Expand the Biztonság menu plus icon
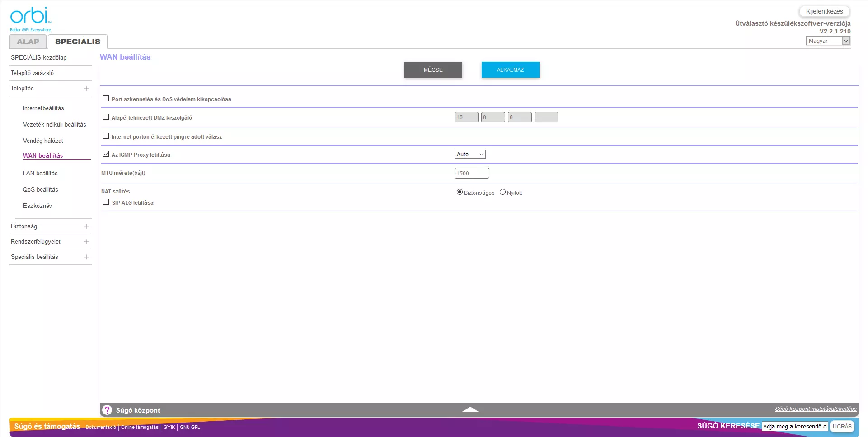The height and width of the screenshot is (437, 868). [x=86, y=226]
